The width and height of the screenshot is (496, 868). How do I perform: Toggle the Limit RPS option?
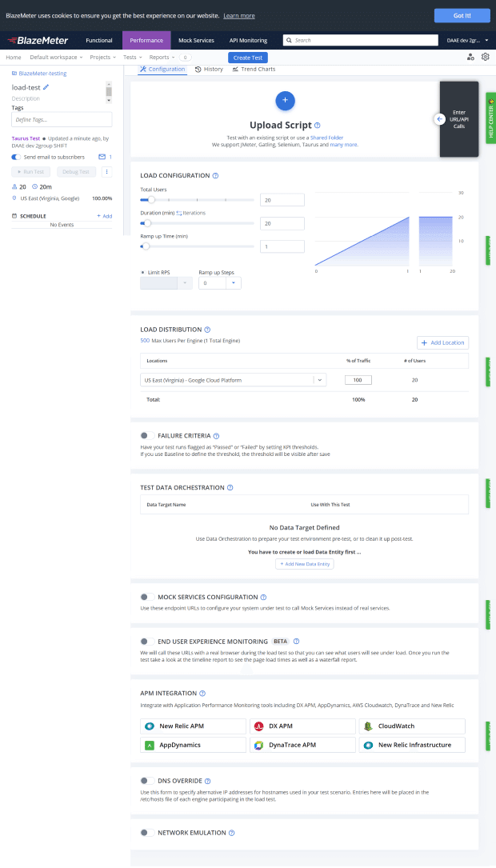[143, 272]
